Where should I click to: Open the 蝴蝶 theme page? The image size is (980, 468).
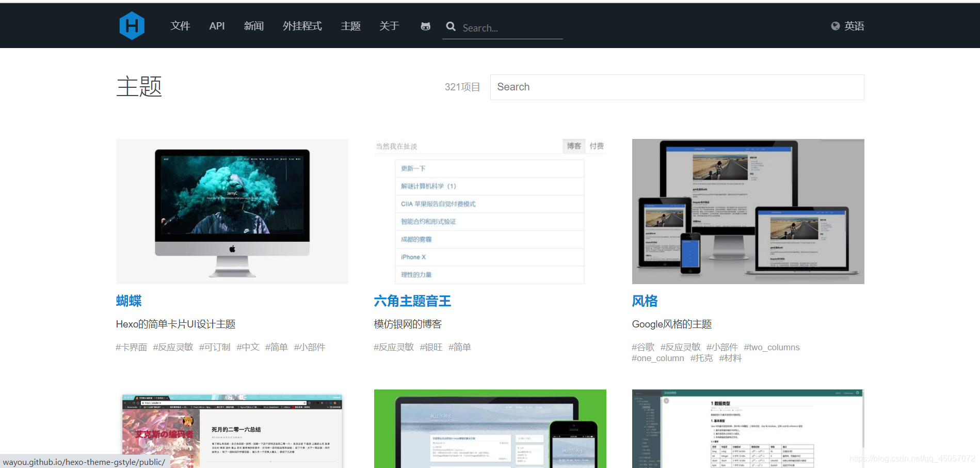pyautogui.click(x=128, y=301)
